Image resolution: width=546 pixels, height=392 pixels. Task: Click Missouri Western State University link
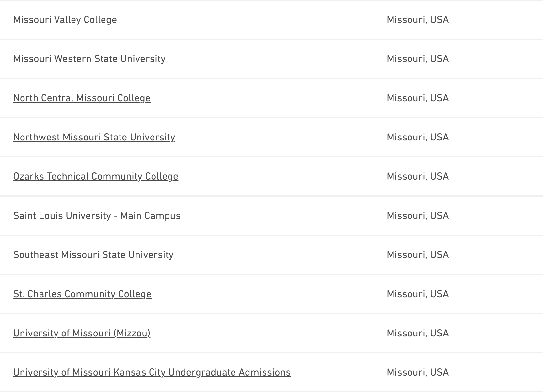pos(89,59)
